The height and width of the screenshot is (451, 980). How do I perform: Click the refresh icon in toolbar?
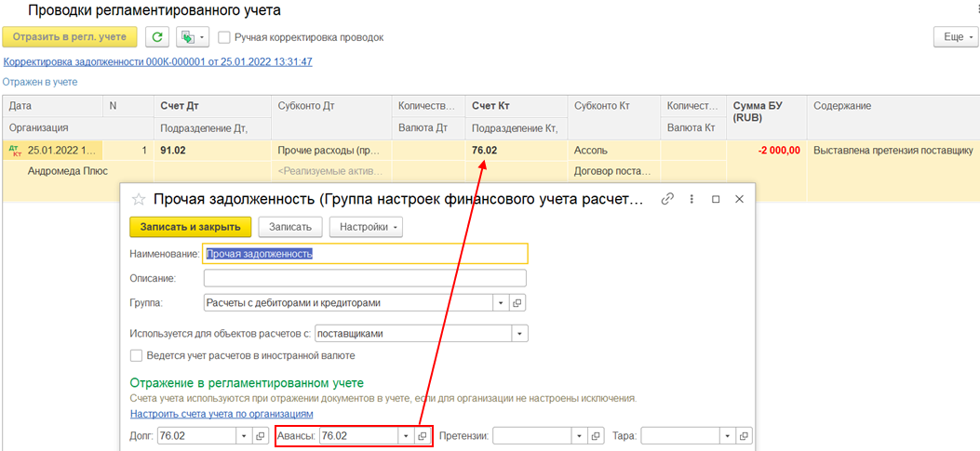[x=158, y=37]
